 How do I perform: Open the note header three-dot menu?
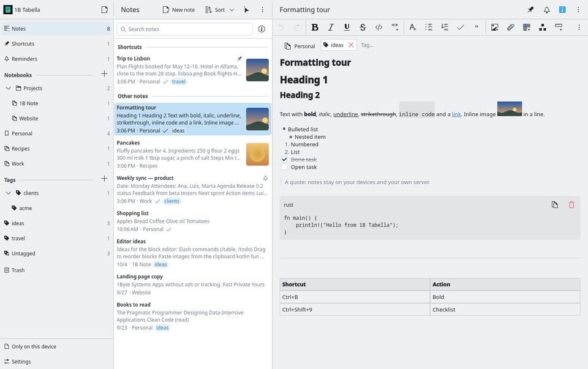click(x=578, y=10)
